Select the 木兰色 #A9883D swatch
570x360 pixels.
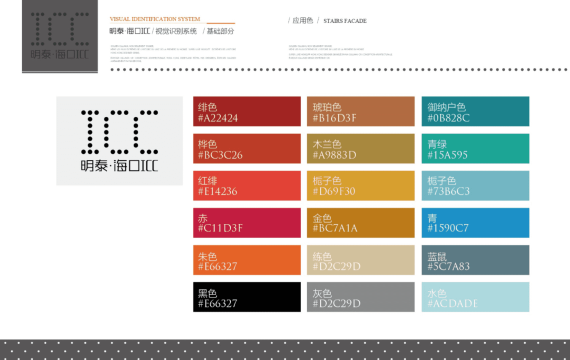point(361,148)
